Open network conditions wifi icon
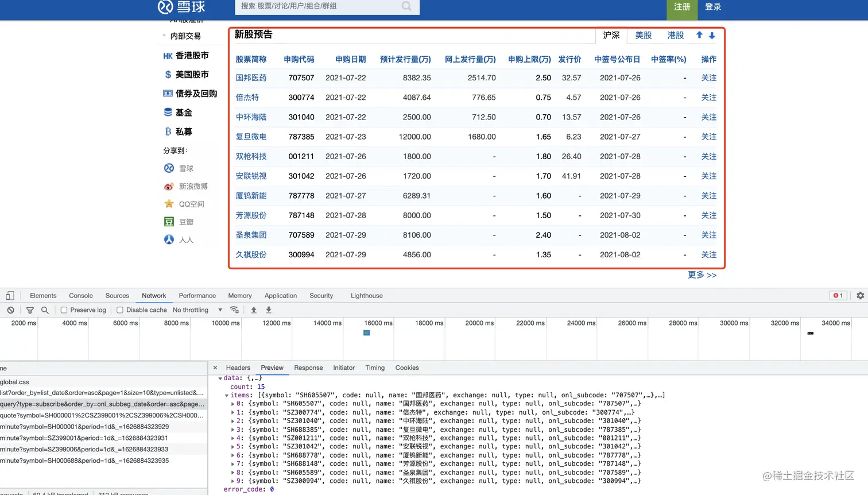868x495 pixels. point(234,310)
